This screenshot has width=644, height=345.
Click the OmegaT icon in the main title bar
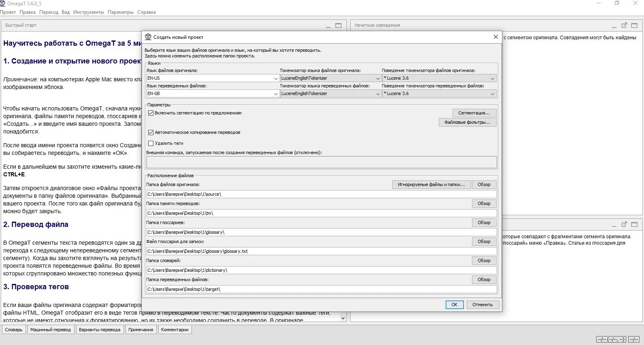(3, 3)
